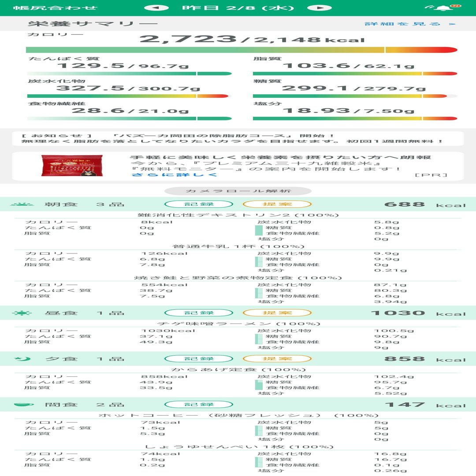Tap 記録 button for 朝食
476x476 pixels.
pos(199,204)
